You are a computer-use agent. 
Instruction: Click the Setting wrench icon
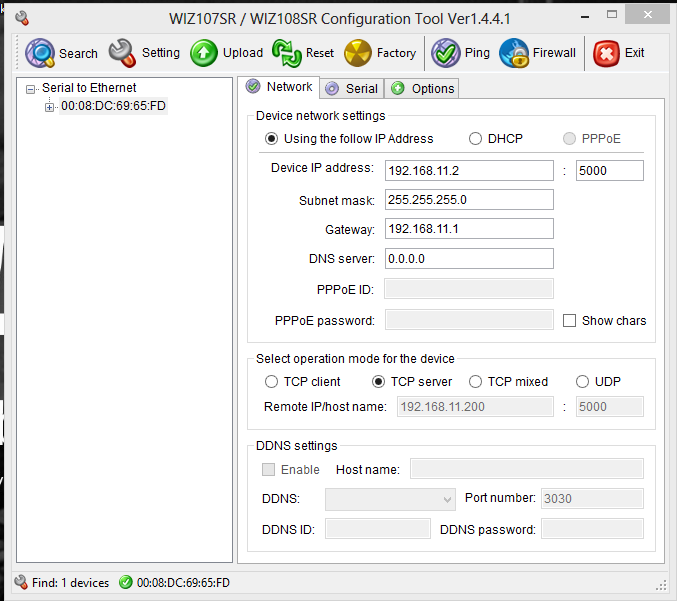122,53
